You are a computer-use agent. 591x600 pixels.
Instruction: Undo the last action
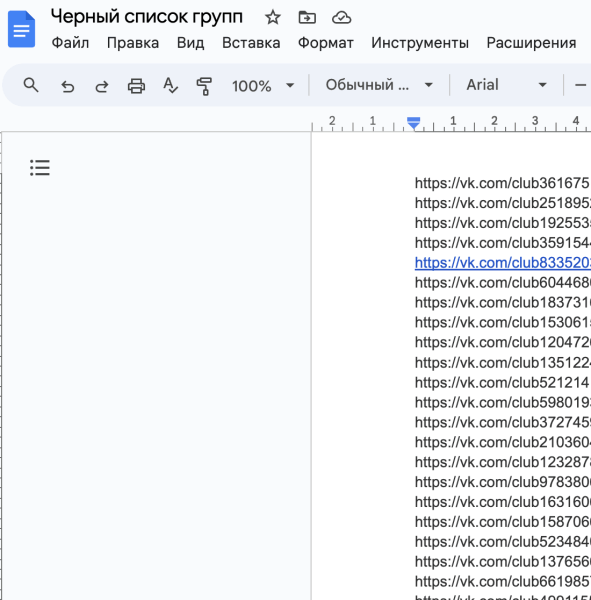[x=68, y=86]
